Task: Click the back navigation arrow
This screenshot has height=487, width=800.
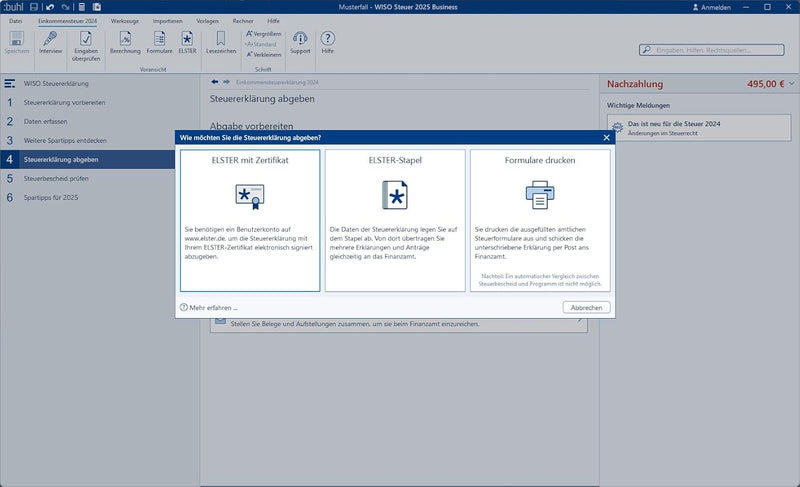Action: pos(215,82)
